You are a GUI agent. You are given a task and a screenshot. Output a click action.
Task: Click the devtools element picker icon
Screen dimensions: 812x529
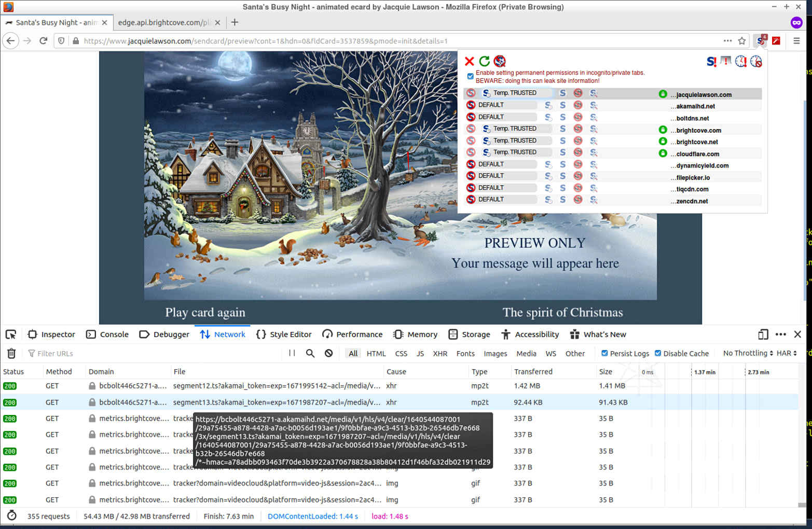click(x=11, y=335)
